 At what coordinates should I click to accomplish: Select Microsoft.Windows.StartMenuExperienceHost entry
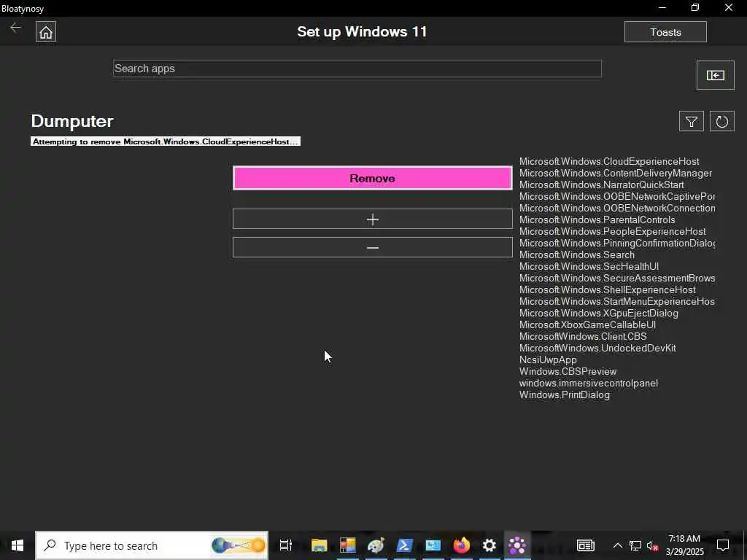tap(617, 301)
